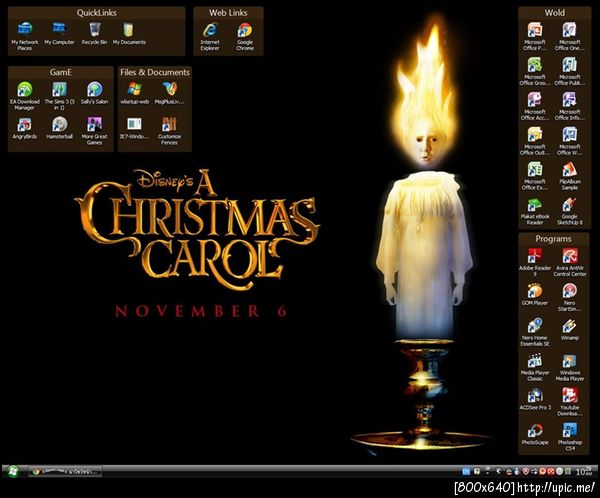The image size is (600, 498).
Task: Launch Microsoft Office Publisher shortcut
Action: (569, 71)
